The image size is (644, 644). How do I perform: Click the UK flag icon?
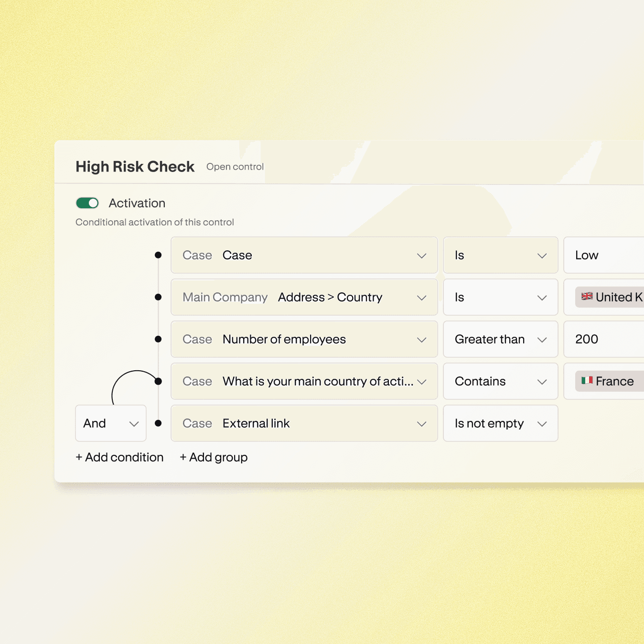587,296
